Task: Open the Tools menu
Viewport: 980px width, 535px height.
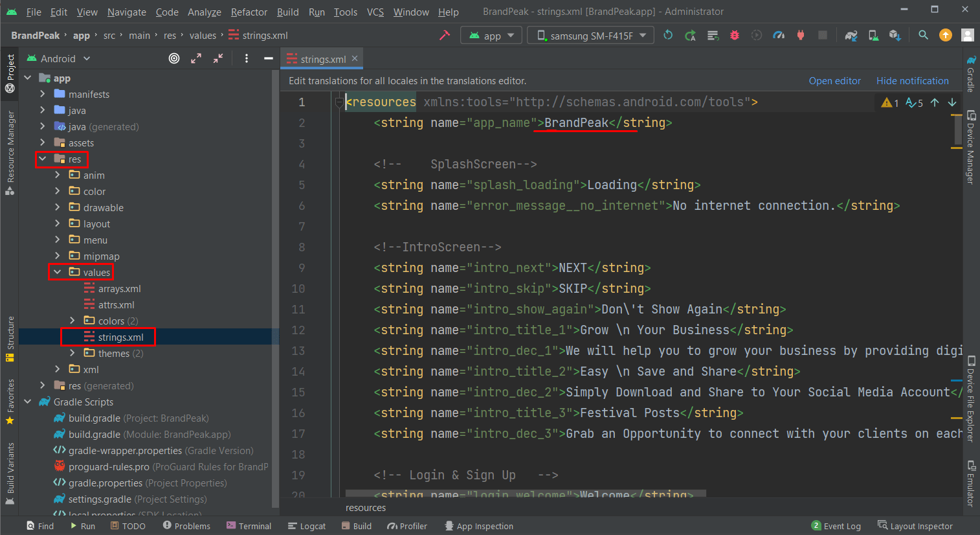Action: tap(346, 12)
